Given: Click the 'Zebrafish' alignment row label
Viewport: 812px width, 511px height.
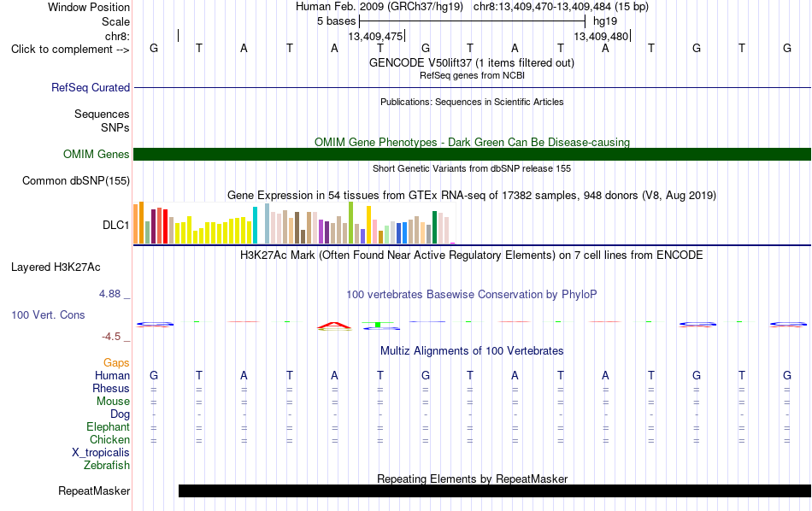Looking at the screenshot, I should tap(107, 465).
